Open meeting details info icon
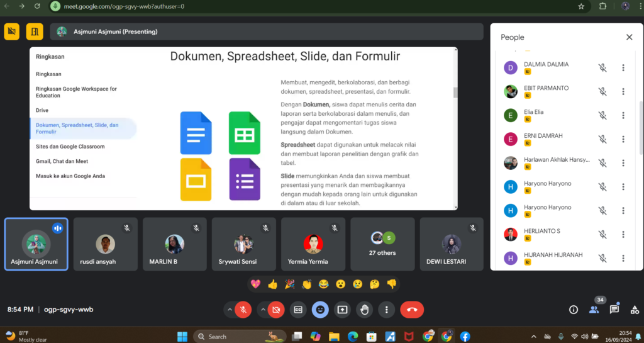This screenshot has width=644, height=343. point(574,310)
